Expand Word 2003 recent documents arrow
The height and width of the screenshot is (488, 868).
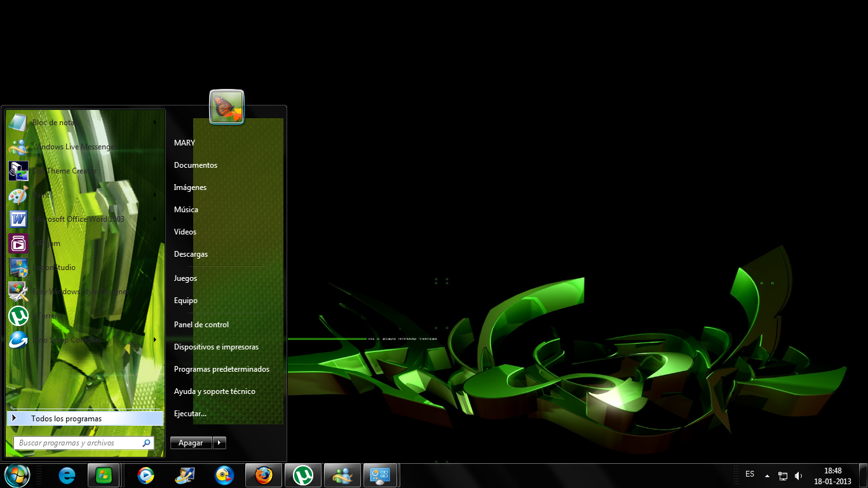[x=155, y=219]
